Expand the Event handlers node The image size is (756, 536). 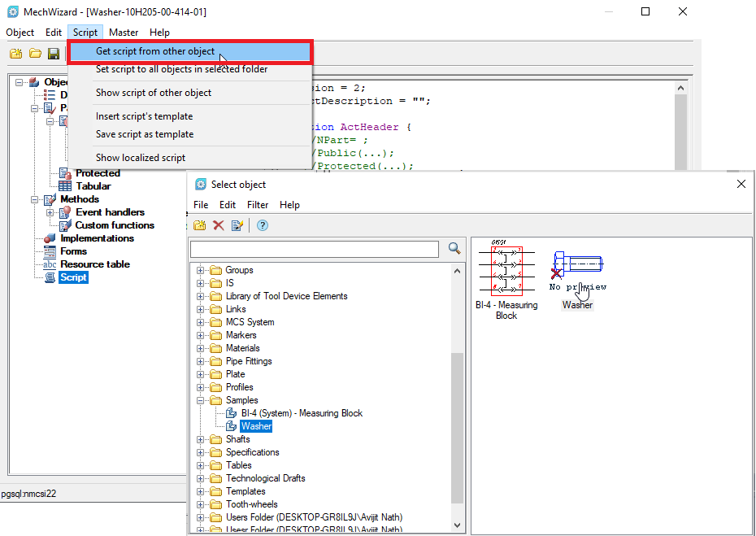click(x=50, y=212)
